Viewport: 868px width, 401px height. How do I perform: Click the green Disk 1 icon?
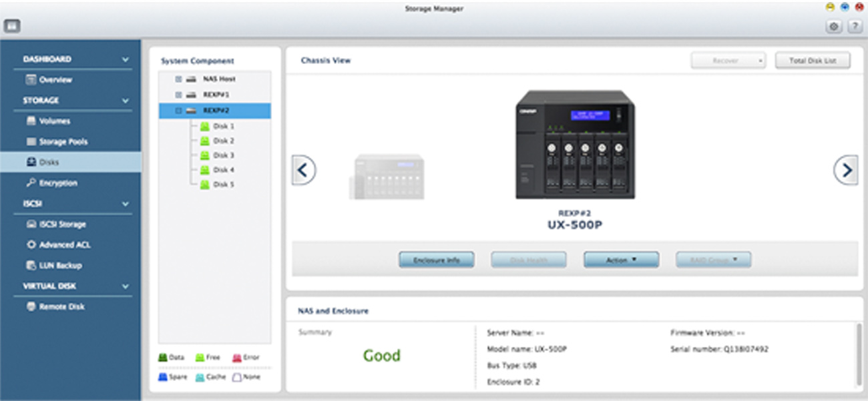[x=205, y=126]
